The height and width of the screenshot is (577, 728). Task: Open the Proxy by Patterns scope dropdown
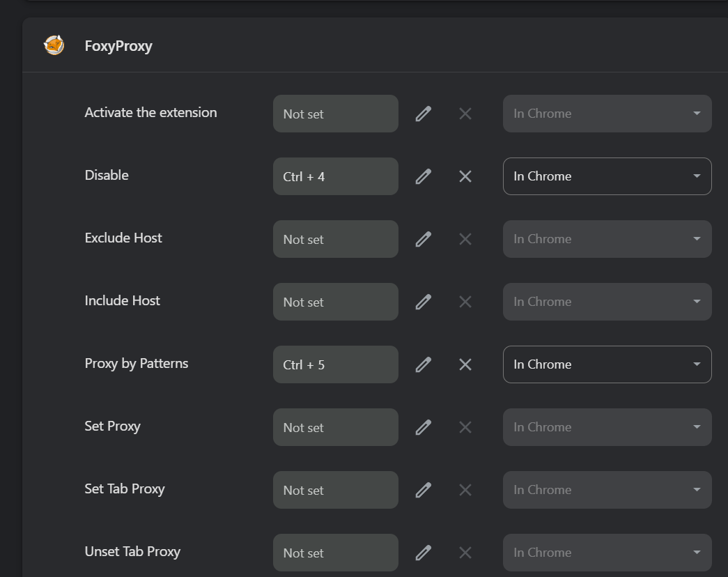point(607,364)
